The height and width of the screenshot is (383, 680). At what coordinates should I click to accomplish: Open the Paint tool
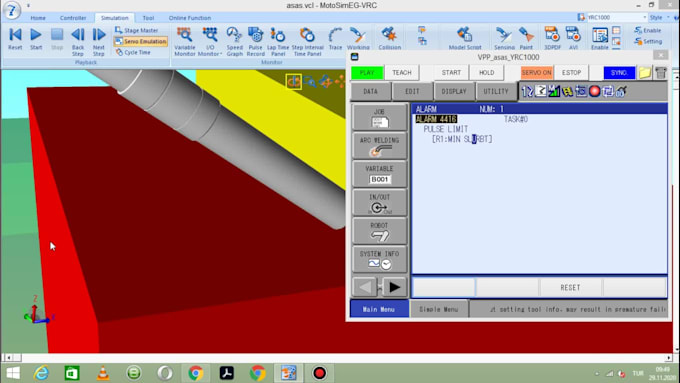pos(526,39)
